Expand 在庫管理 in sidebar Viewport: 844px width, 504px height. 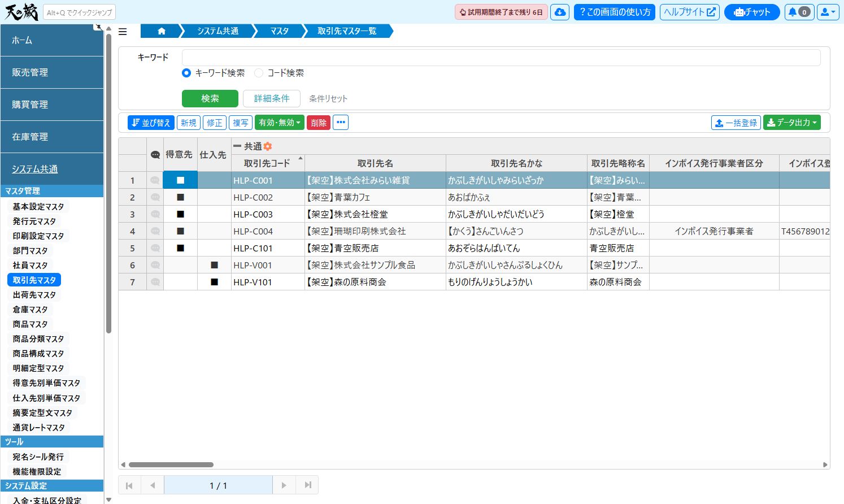(x=52, y=137)
